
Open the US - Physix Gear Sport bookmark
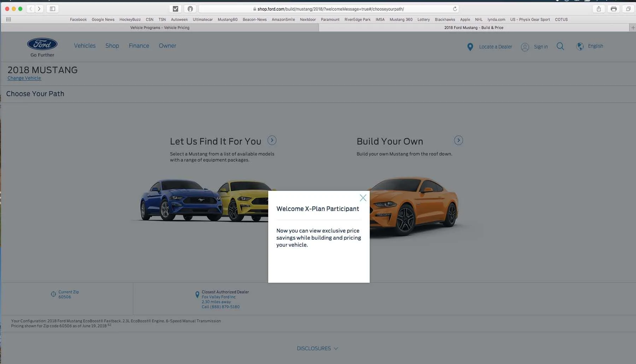530,19
